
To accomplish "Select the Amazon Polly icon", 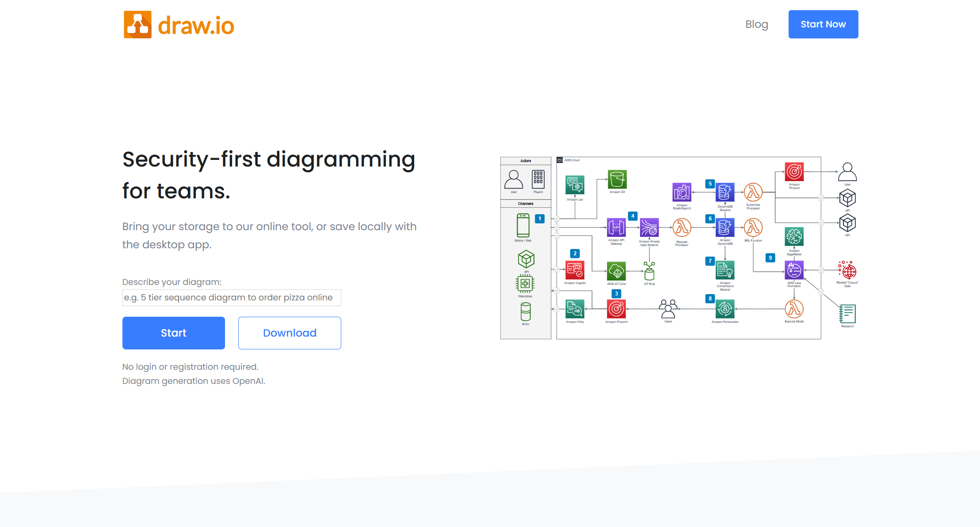I will (x=575, y=309).
